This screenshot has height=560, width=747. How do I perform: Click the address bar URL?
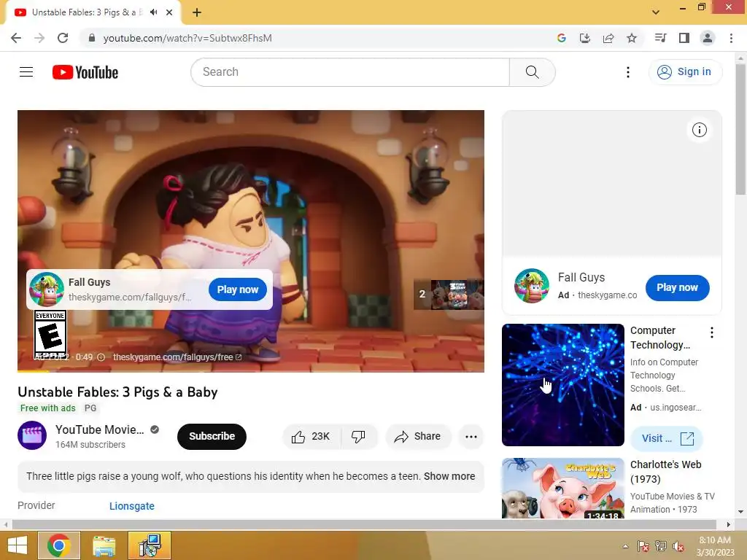(x=187, y=38)
